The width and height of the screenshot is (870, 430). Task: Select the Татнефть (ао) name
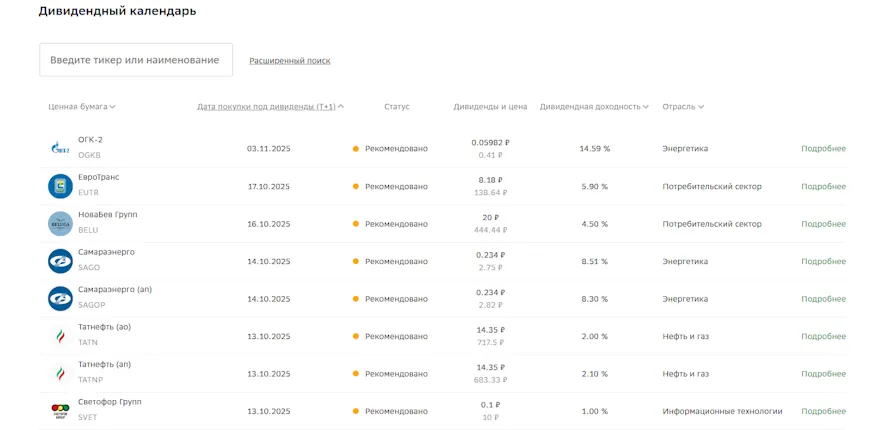(x=104, y=327)
